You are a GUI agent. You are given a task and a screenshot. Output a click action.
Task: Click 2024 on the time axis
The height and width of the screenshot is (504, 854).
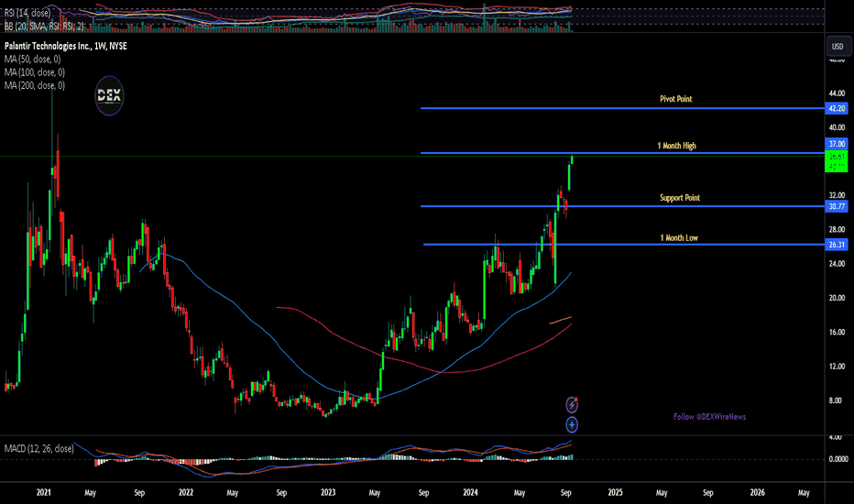(470, 493)
